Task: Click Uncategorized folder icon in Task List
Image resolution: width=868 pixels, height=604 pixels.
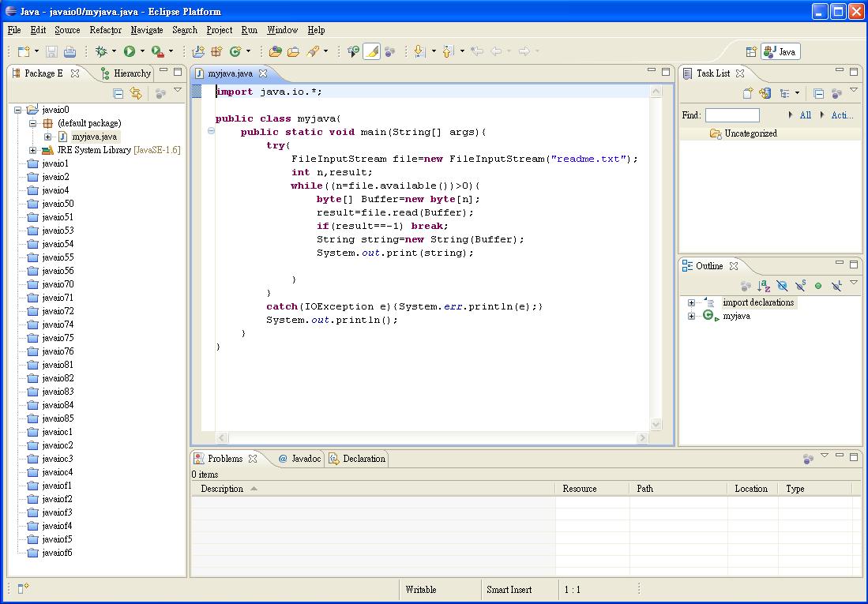Action: [x=716, y=133]
